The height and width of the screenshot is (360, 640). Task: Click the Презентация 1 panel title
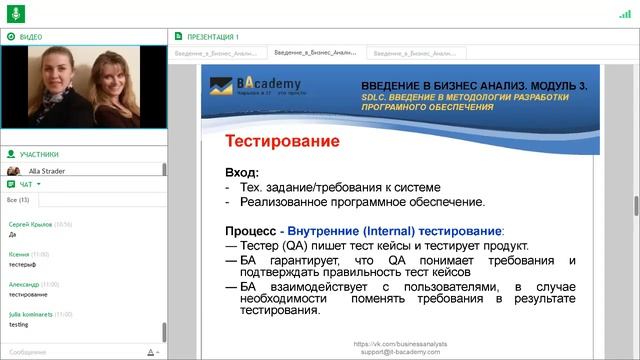click(213, 37)
